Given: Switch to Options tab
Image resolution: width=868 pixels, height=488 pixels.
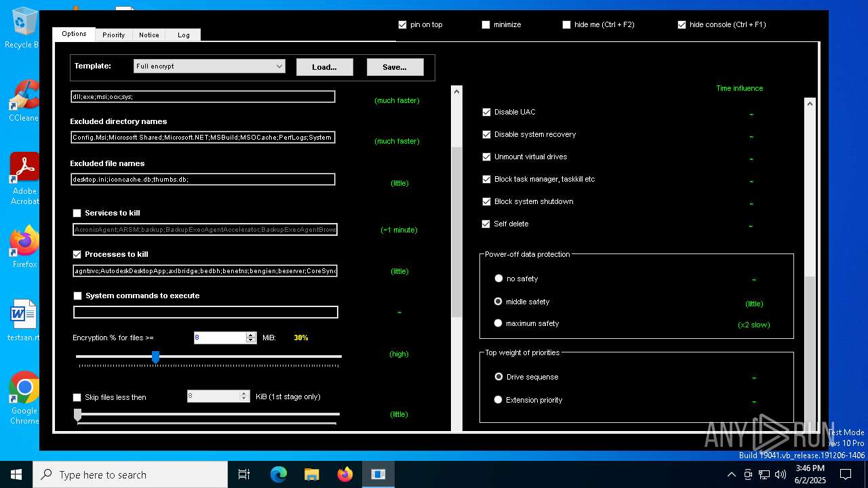Looking at the screenshot, I should coord(74,34).
